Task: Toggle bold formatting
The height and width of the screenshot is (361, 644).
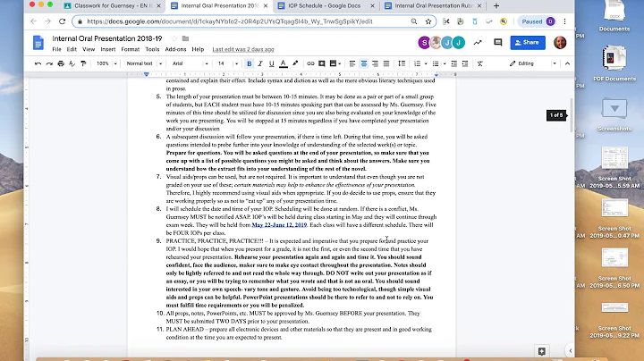Action: [x=249, y=63]
